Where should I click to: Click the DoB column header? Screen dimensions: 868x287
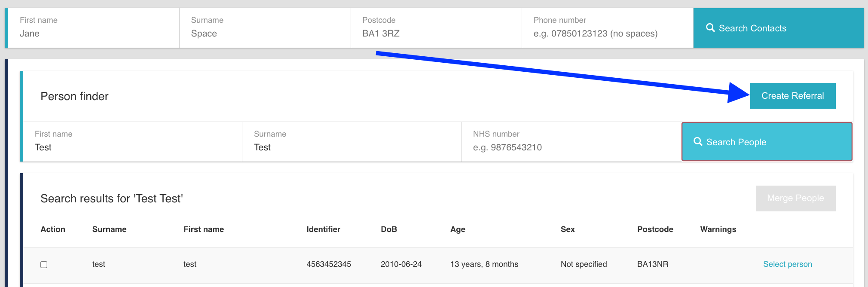[388, 229]
